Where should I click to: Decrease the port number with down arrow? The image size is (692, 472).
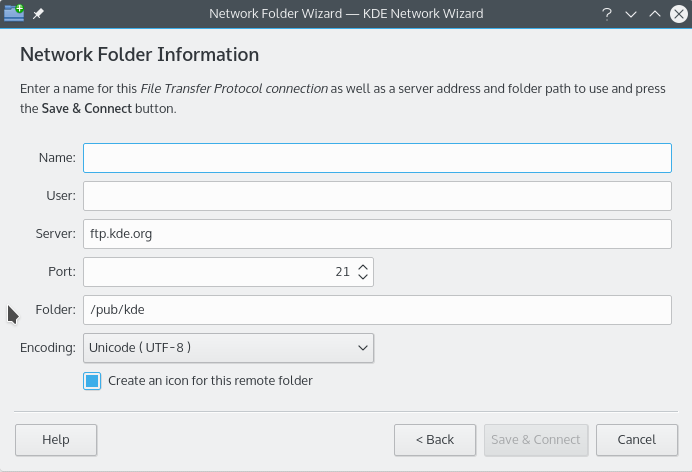[363, 277]
